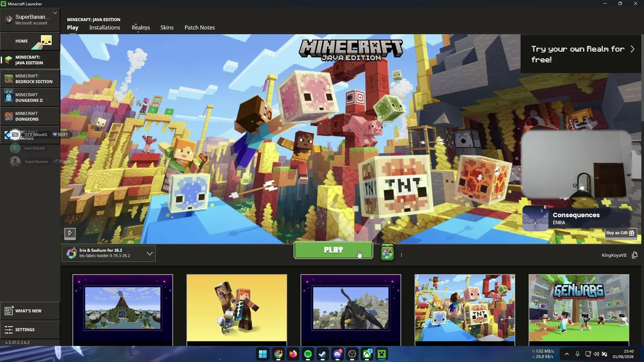The height and width of the screenshot is (362, 644).
Task: Click the Minecraft Launcher taskbar icon
Action: (382, 354)
